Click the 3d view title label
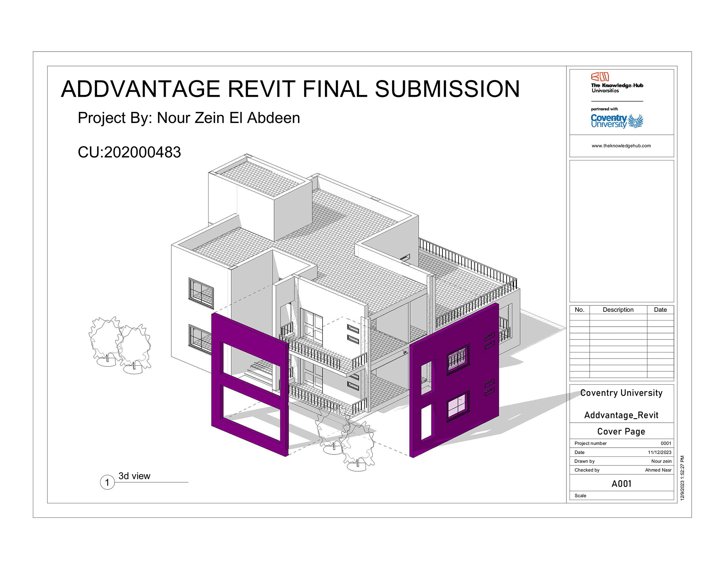 coord(134,476)
